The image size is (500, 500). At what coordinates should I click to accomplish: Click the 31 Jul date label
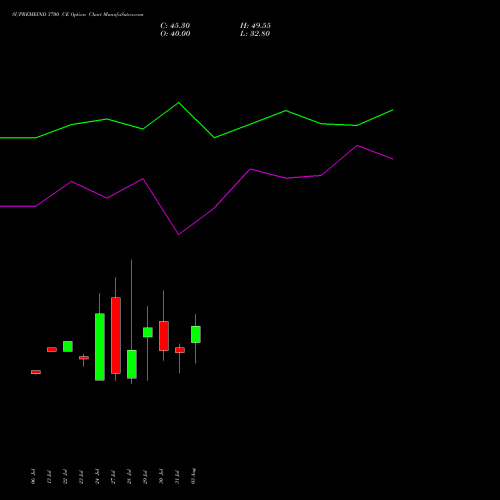click(177, 477)
